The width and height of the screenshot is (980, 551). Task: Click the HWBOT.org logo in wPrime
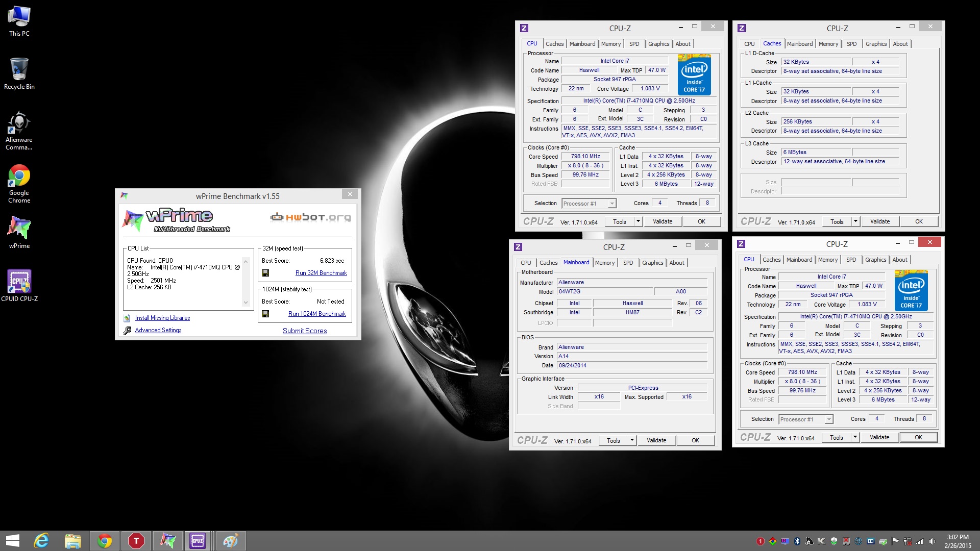[310, 217]
